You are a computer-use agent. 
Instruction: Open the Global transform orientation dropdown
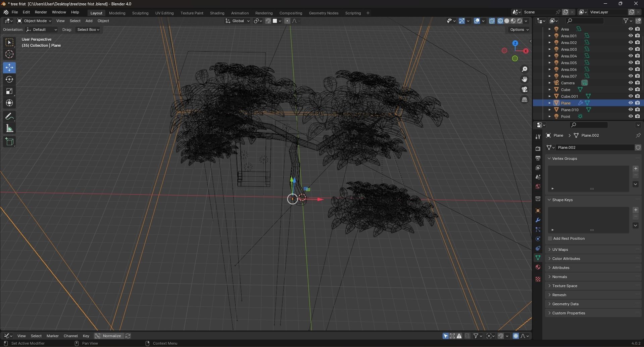[238, 21]
